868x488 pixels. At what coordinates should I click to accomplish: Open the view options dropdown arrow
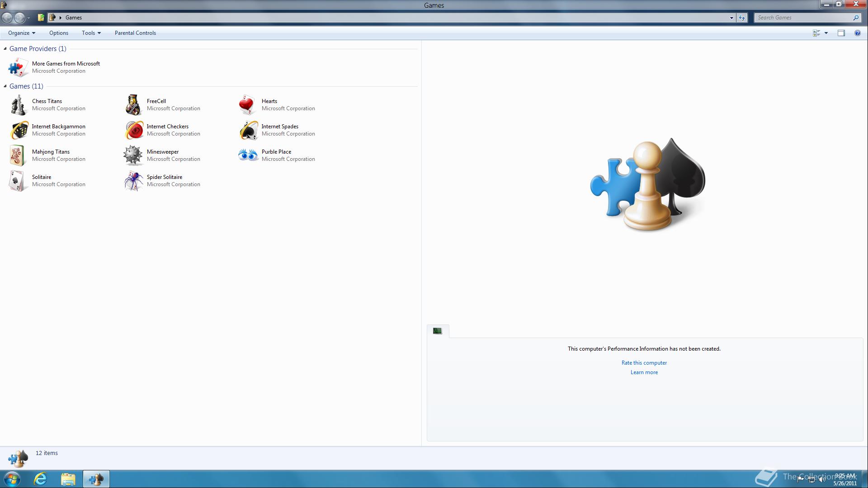tap(826, 33)
